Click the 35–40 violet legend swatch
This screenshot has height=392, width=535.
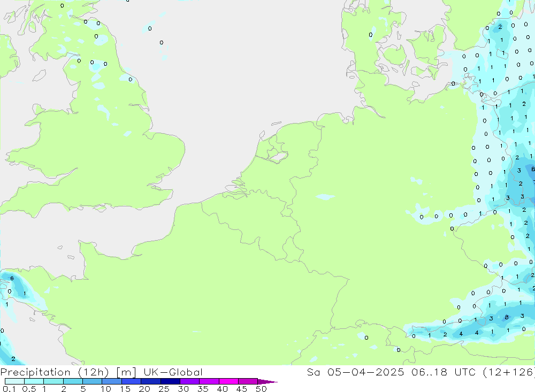[x=209, y=381]
